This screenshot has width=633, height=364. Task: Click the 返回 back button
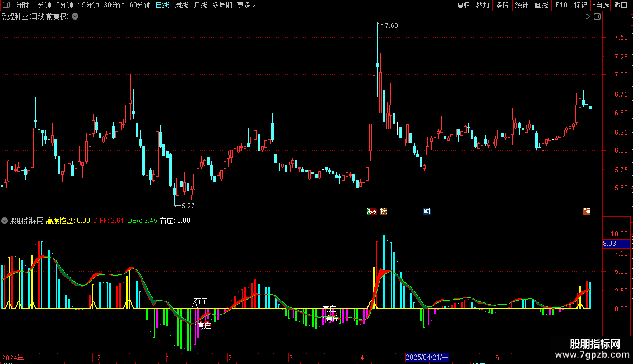pos(621,5)
